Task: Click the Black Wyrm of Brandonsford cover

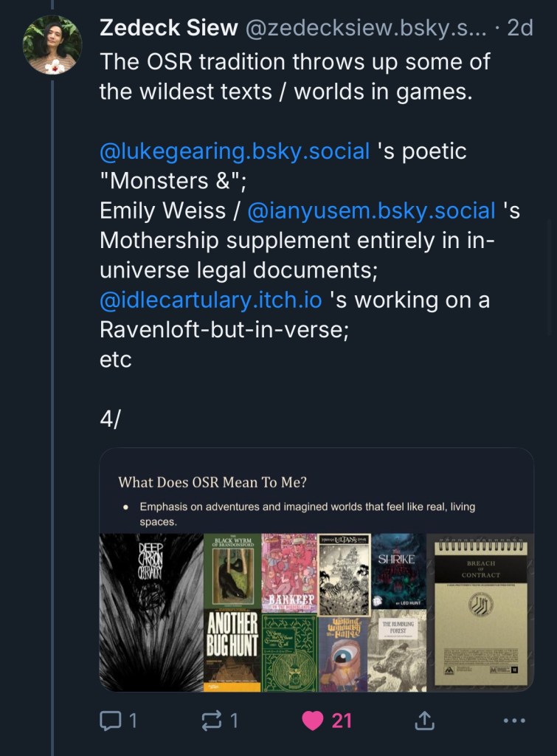Action: (x=232, y=570)
